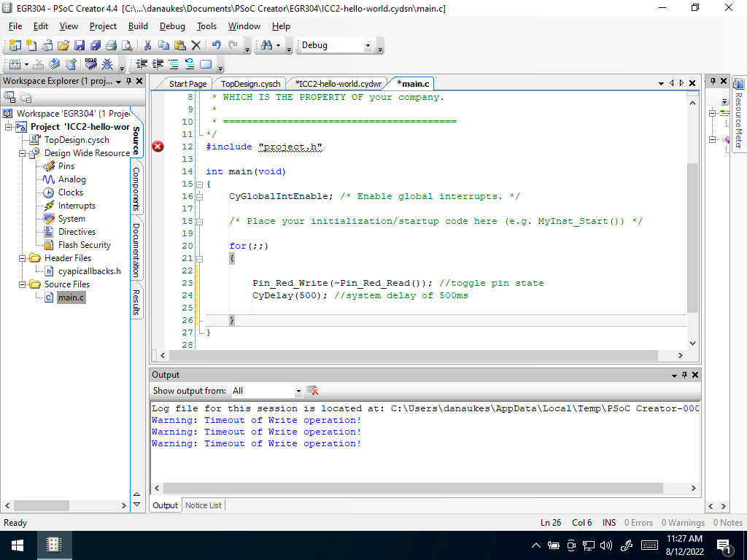Click the New Project toolbar icon

pos(15,45)
